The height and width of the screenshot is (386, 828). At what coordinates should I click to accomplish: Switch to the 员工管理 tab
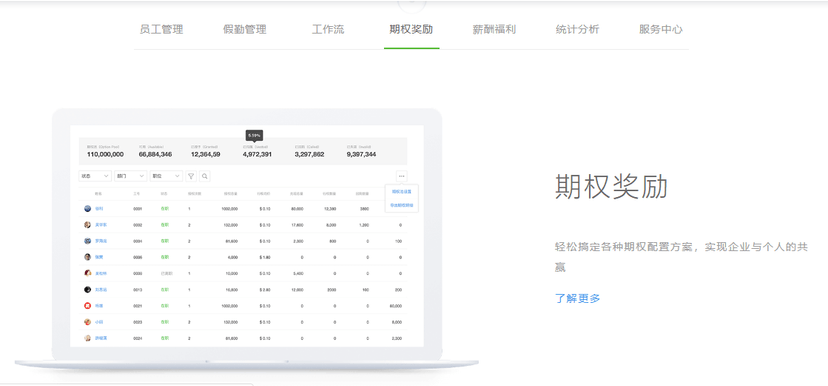point(161,30)
